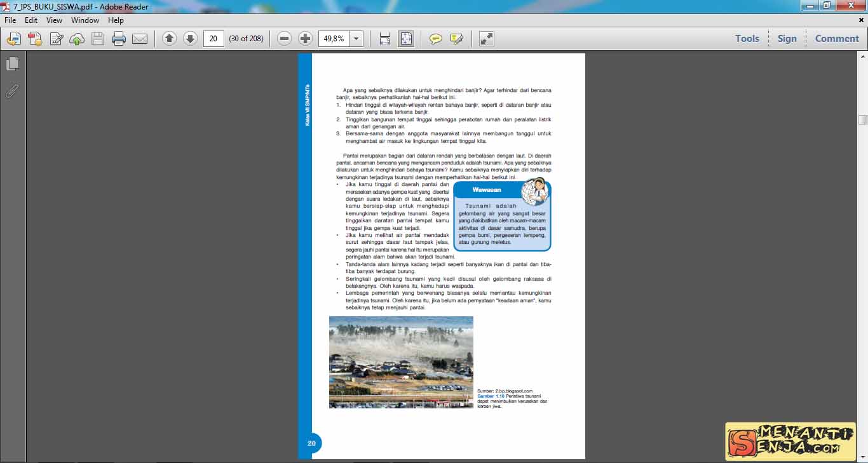
Task: Click the "(30 of 208)" page count text
Action: pos(246,39)
